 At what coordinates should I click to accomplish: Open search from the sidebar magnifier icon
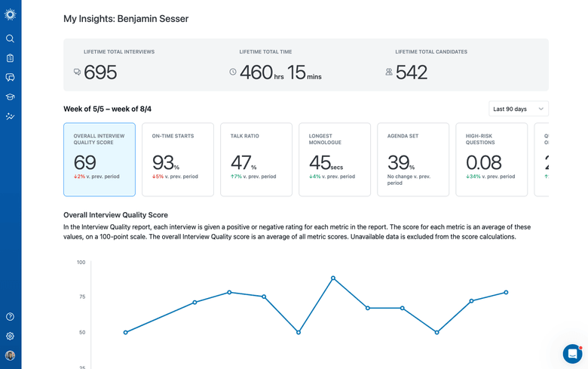click(x=10, y=38)
